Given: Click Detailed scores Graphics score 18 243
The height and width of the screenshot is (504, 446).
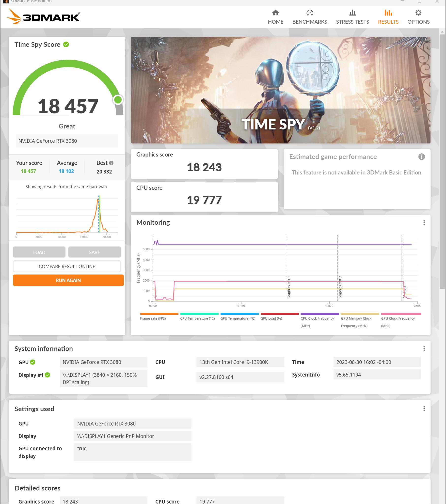Looking at the screenshot, I should coord(104,501).
